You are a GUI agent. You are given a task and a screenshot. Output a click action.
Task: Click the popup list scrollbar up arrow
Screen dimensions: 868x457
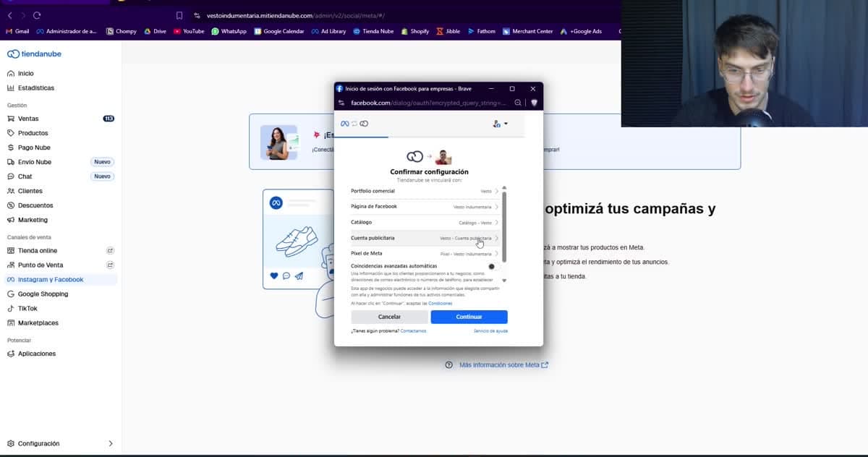coord(504,188)
